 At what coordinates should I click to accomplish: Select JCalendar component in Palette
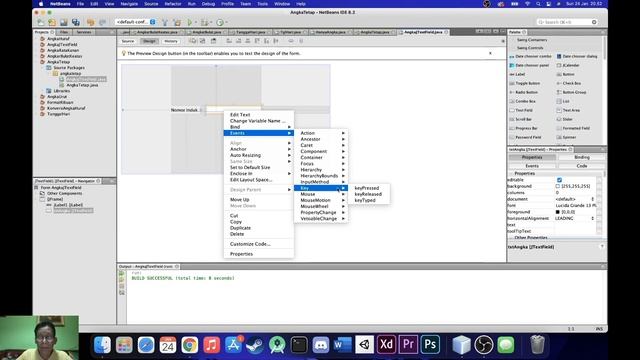568,65
